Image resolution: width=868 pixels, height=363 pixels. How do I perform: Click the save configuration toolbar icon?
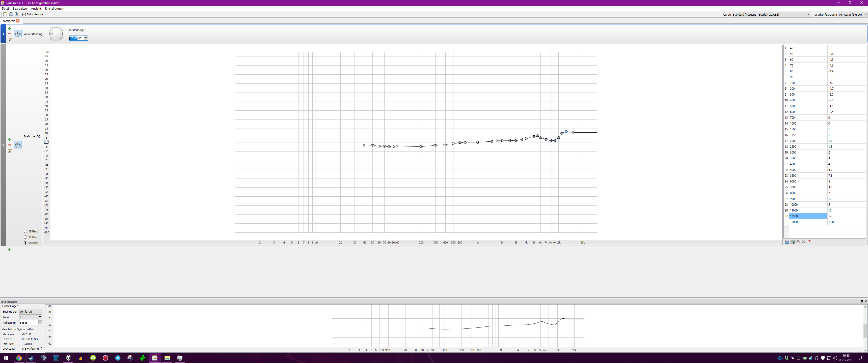point(17,14)
